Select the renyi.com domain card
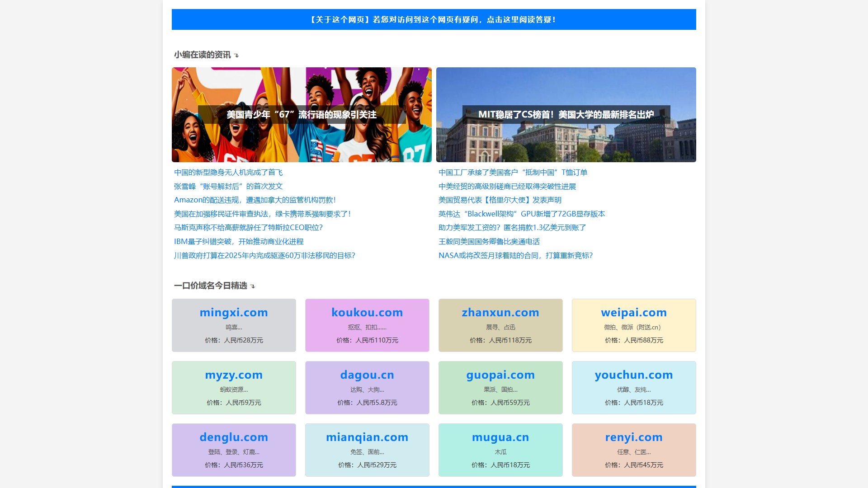Screen dimensions: 868x488 [x=633, y=450]
